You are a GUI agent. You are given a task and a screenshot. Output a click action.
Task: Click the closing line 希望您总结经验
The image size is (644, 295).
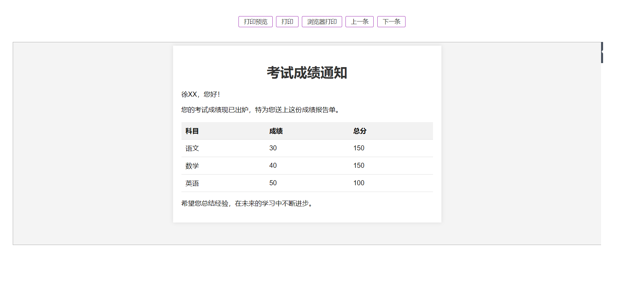coord(248,203)
